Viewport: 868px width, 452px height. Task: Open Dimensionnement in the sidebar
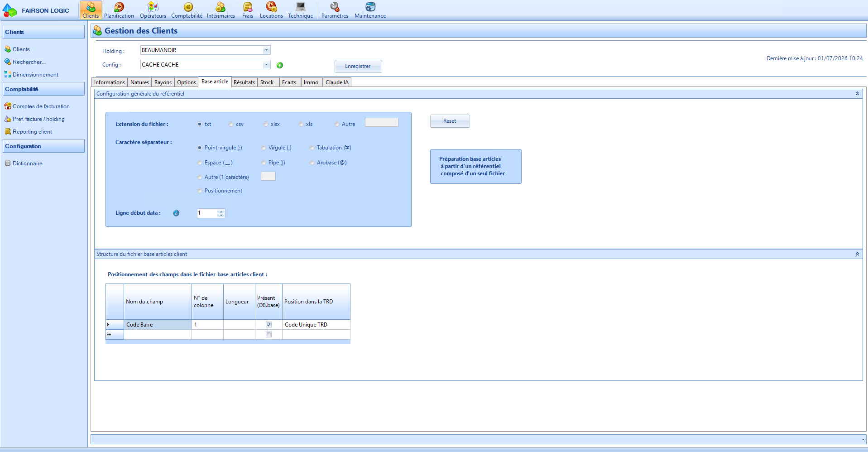[x=31, y=75]
